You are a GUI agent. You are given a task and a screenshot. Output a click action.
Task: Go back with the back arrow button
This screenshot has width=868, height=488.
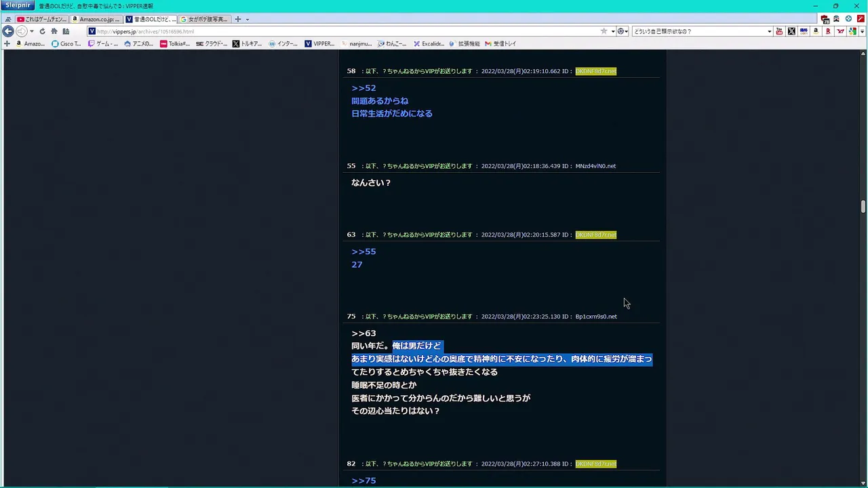coord(8,31)
